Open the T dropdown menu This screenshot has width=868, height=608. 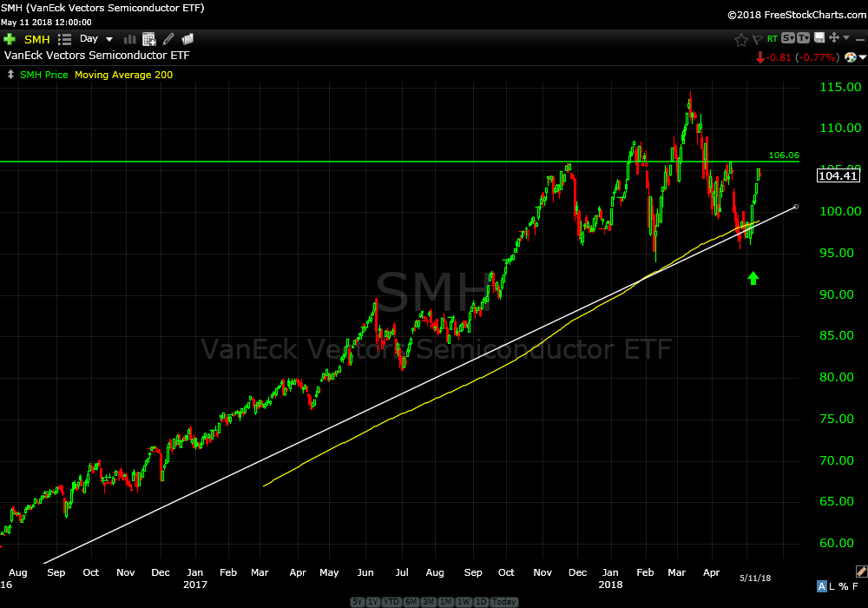pos(803,38)
